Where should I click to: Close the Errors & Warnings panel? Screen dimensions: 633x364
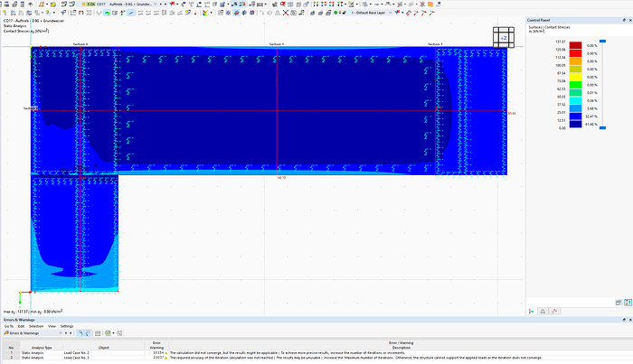click(629, 320)
